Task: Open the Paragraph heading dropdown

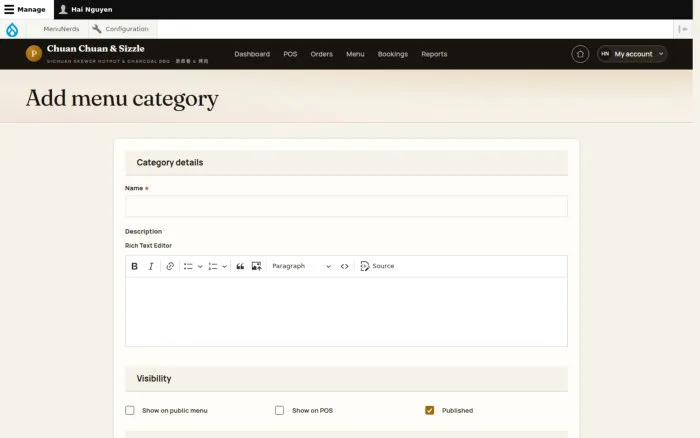Action: pyautogui.click(x=301, y=266)
